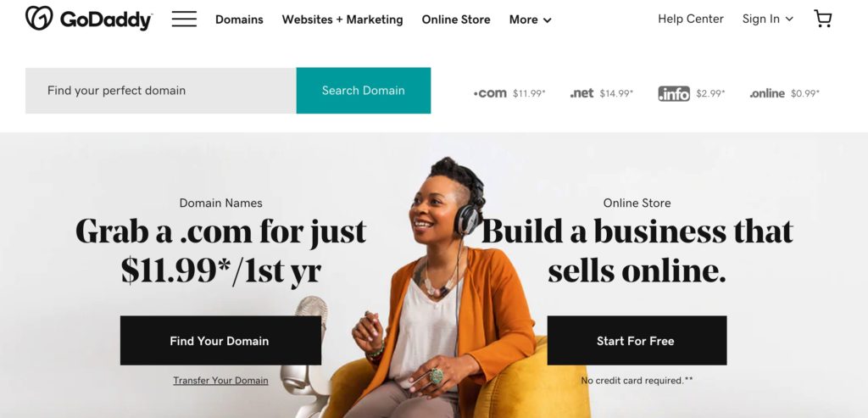
Task: Open the shopping cart
Action: 822,19
